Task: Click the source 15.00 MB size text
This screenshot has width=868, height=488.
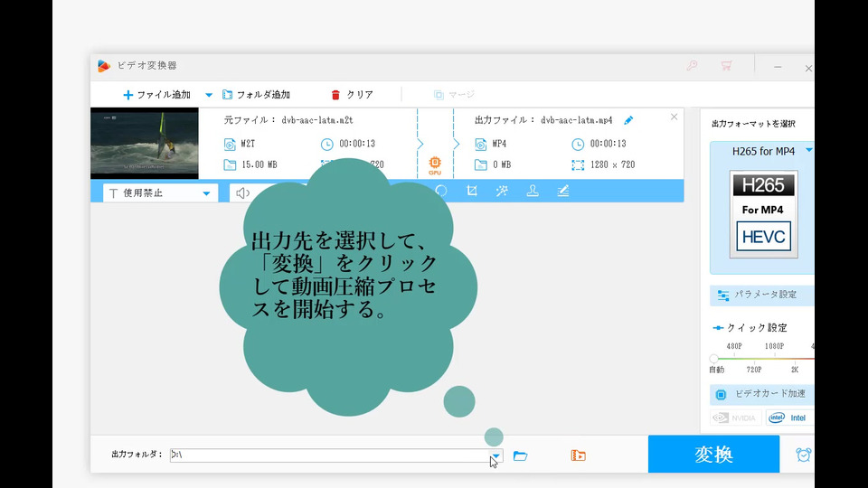Action: tap(259, 164)
